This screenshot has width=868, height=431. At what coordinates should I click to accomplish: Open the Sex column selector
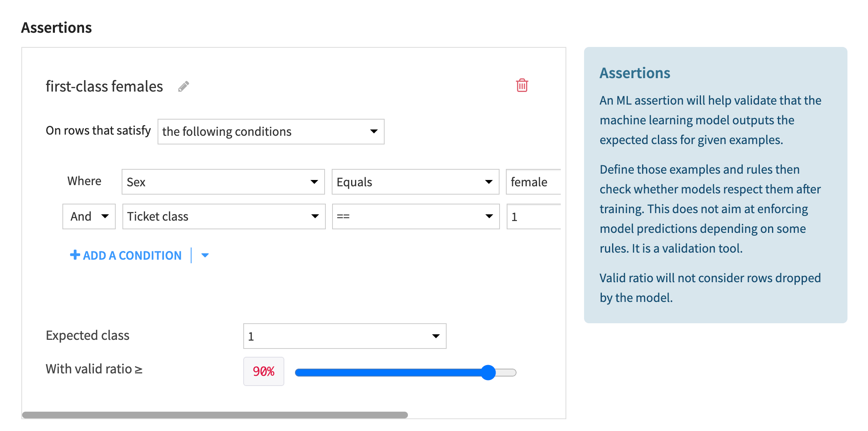click(x=221, y=182)
